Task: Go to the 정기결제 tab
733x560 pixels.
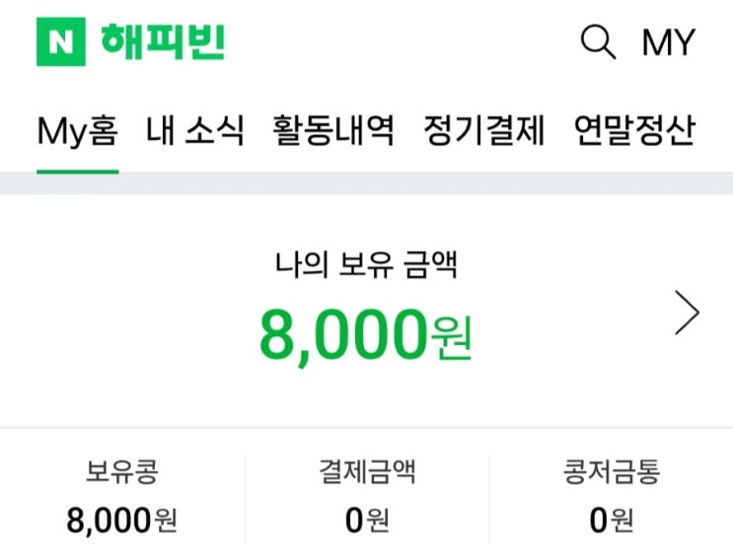Action: point(483,130)
